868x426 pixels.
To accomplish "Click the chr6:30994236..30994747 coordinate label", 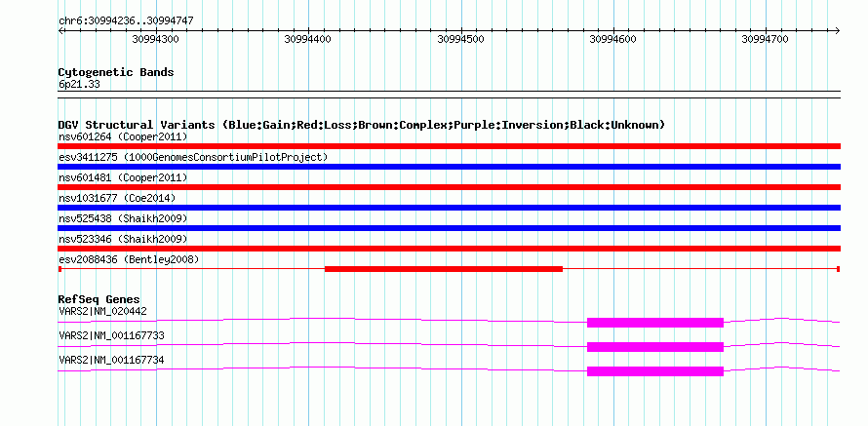I will pyautogui.click(x=126, y=21).
